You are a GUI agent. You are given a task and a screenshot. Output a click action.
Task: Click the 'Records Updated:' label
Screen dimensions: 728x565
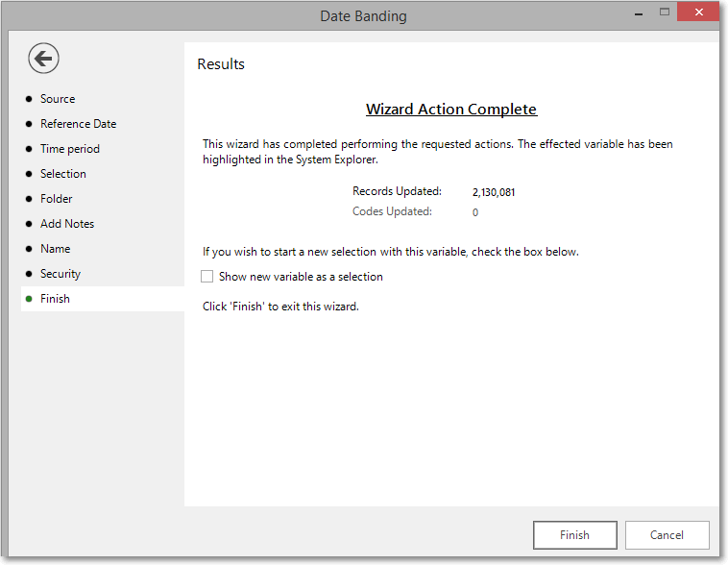click(397, 191)
